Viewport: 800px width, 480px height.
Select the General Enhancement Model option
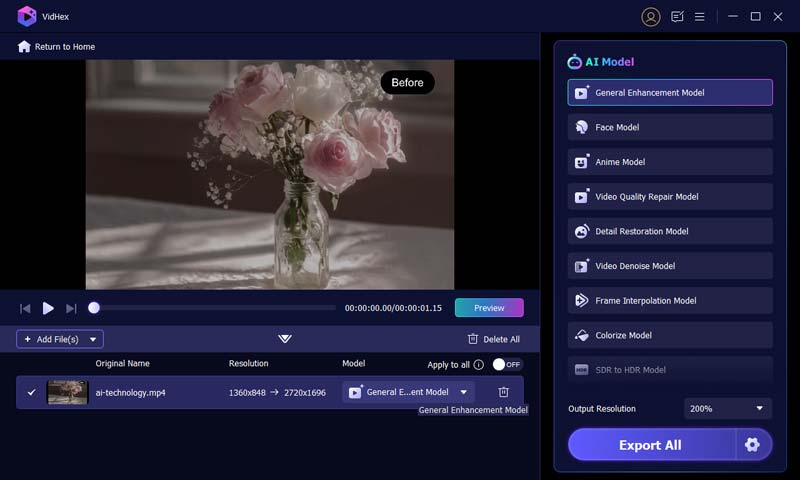(670, 92)
